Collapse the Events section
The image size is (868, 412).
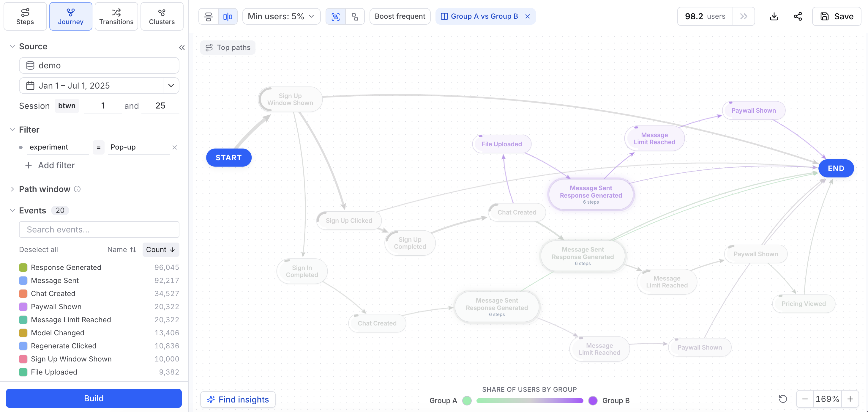click(x=12, y=211)
